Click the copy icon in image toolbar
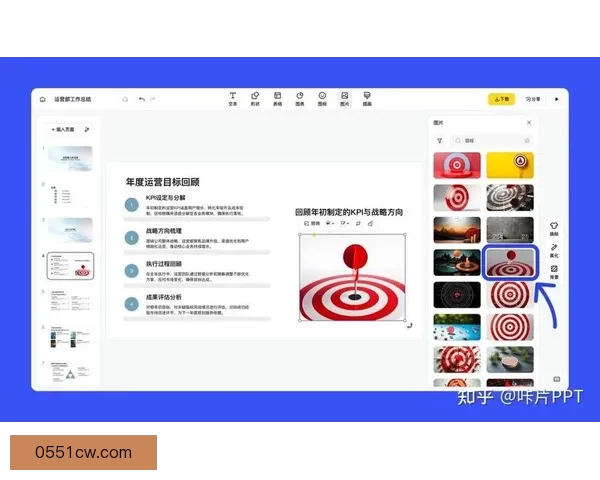The width and height of the screenshot is (600, 480). point(358,223)
